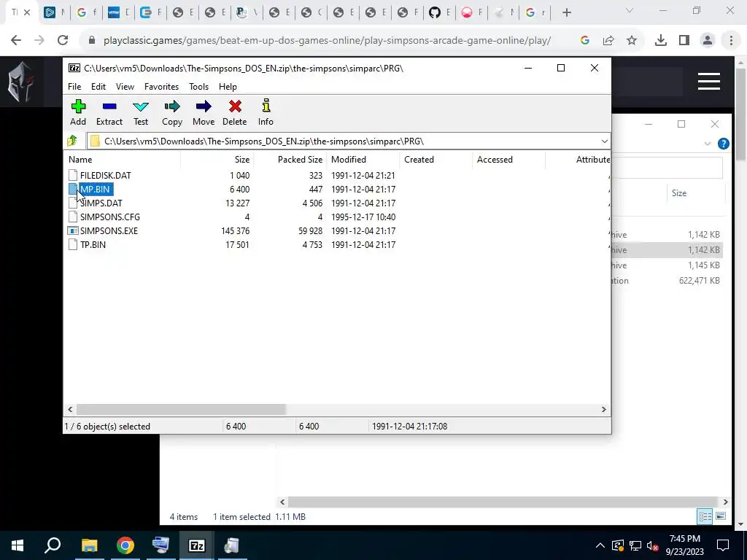
Task: Click the Explorer window help icon
Action: 723,144
